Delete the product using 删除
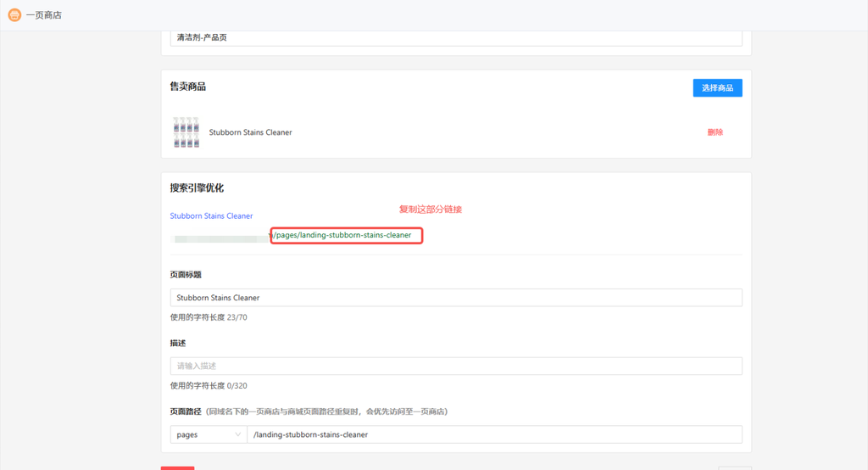The height and width of the screenshot is (470, 868). point(715,132)
